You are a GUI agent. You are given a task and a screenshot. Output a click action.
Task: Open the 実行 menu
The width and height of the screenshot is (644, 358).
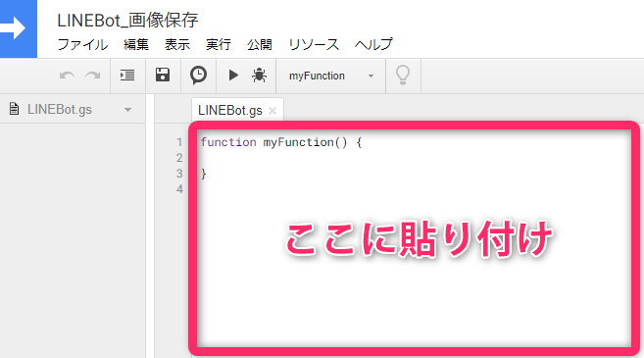(x=218, y=44)
